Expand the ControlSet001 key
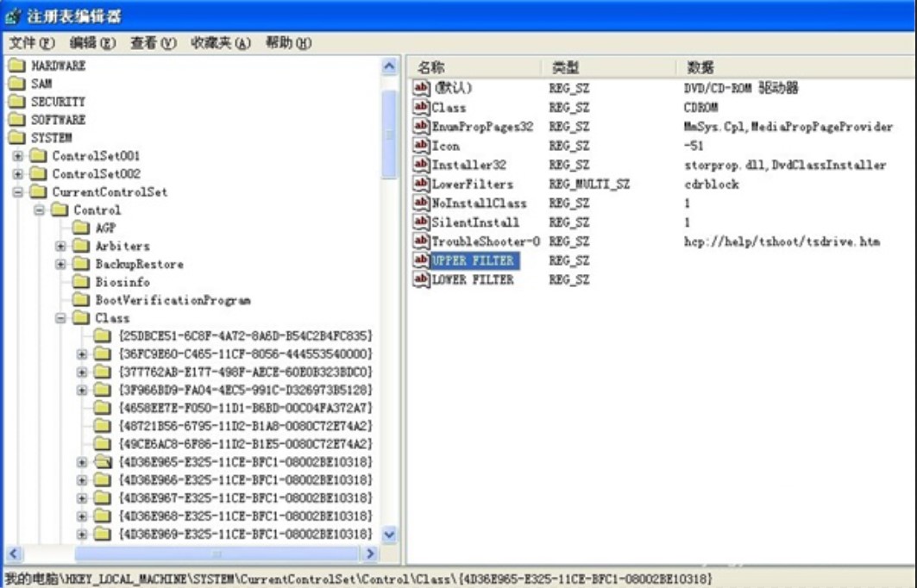Screen dimensions: 917x588 18,156
